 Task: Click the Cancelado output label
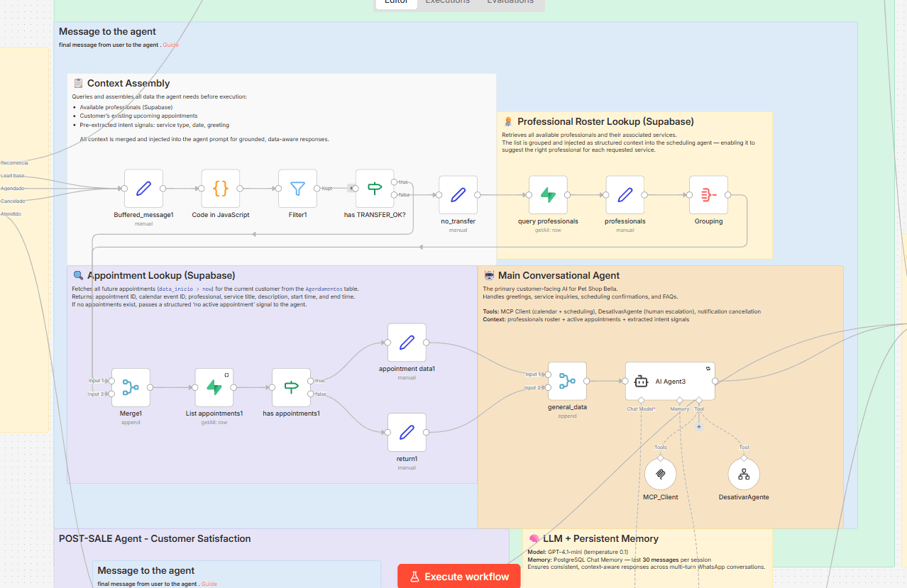point(13,201)
